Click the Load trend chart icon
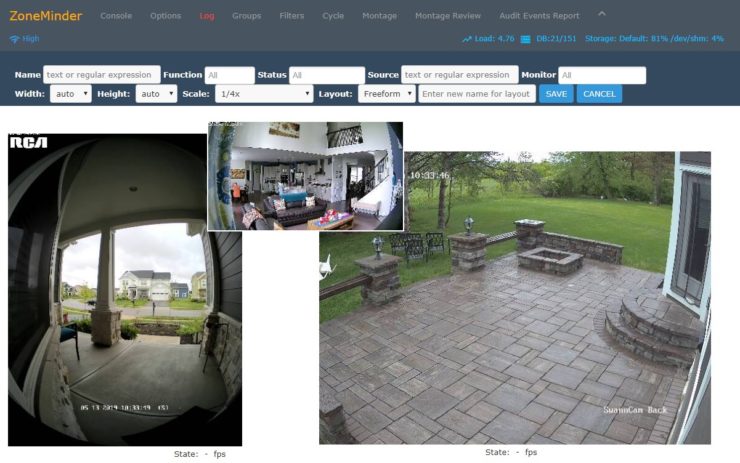This screenshot has width=740, height=463. tap(467, 39)
